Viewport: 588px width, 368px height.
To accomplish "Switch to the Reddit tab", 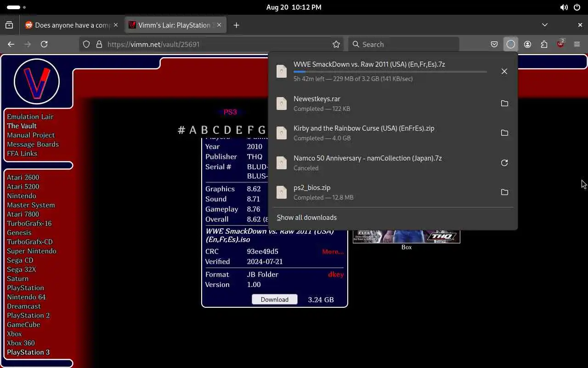I will (71, 25).
